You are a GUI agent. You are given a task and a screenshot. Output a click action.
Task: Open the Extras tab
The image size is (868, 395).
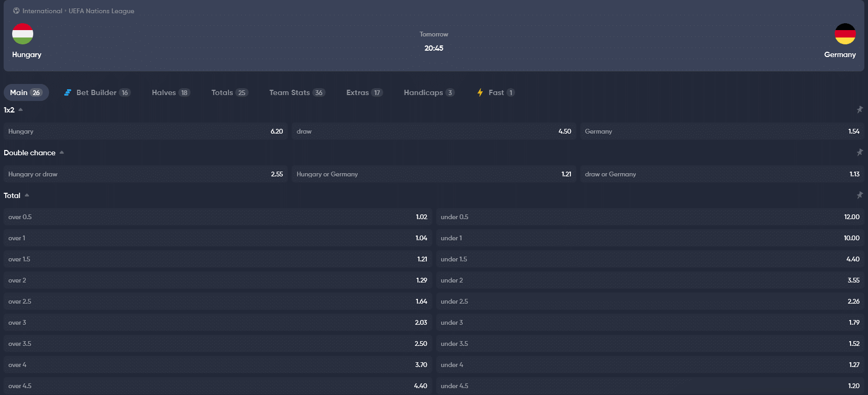click(x=364, y=92)
